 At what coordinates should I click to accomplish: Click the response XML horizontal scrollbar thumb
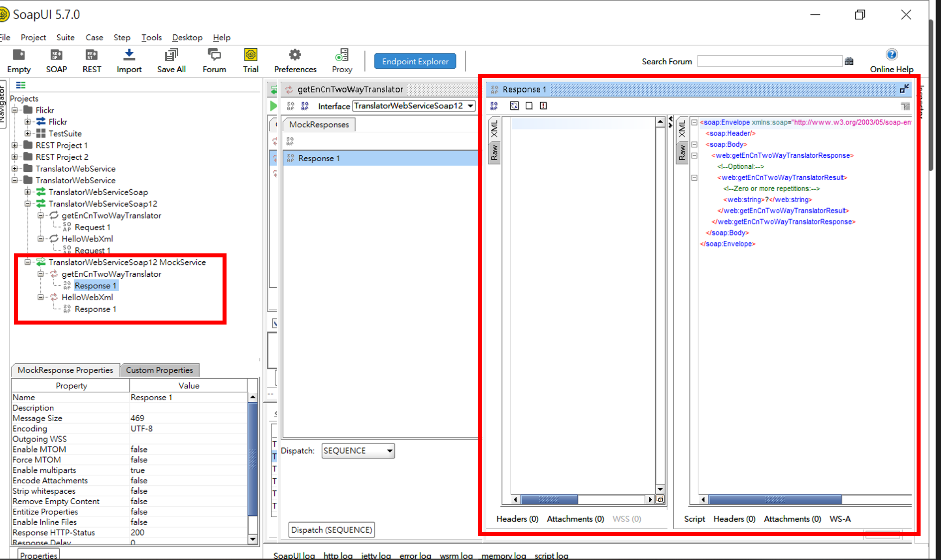[x=775, y=500]
